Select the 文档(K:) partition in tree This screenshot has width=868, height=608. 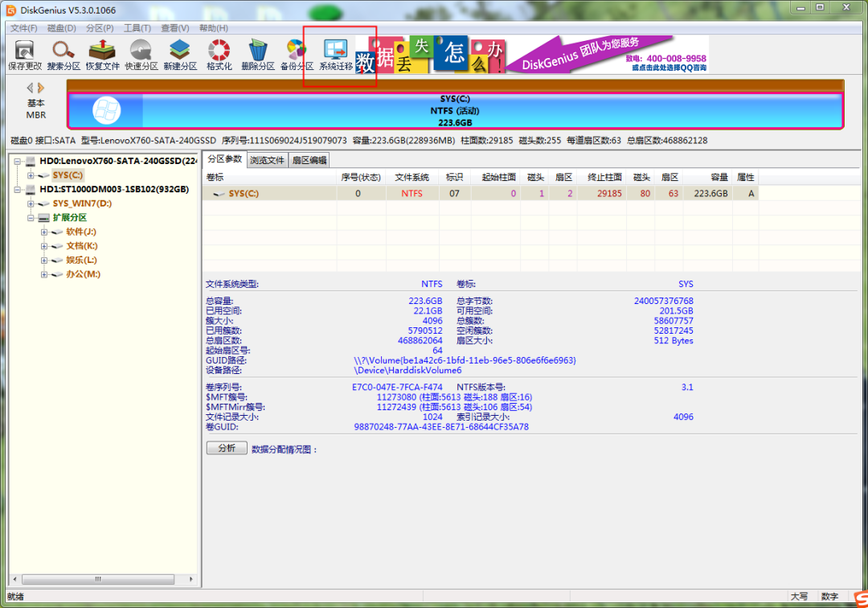click(x=81, y=246)
